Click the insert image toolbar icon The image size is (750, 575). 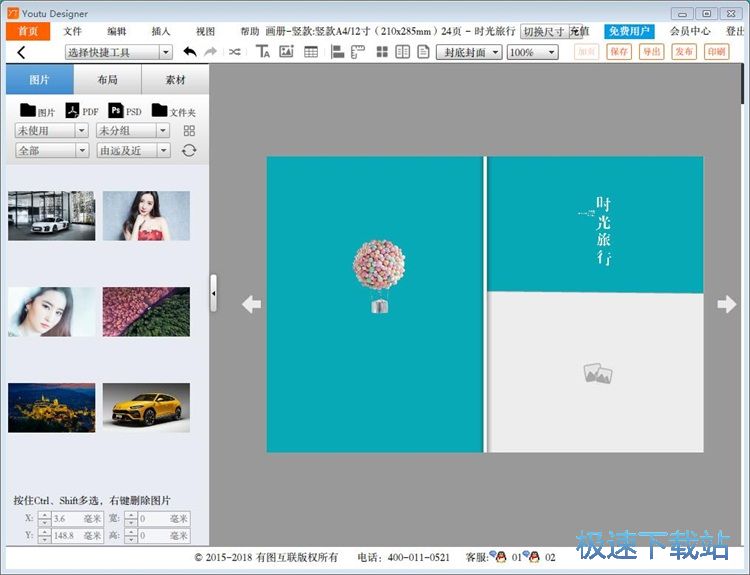click(287, 52)
